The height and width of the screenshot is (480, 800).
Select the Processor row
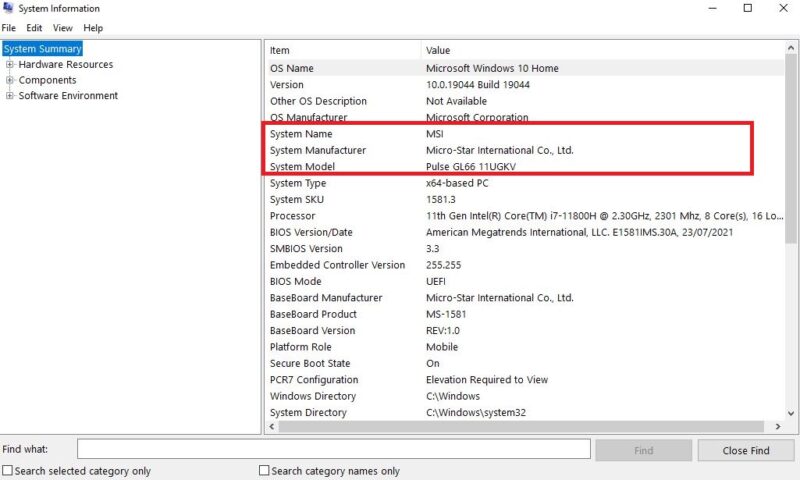click(526, 216)
